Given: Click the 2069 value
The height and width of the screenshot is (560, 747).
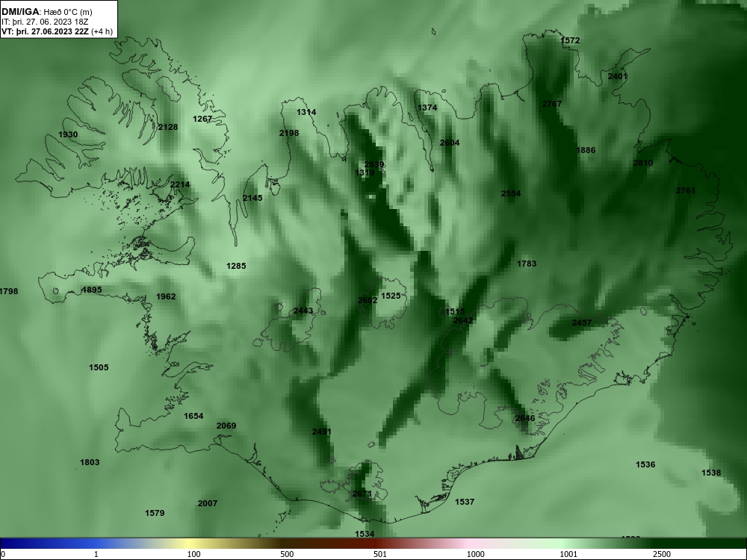Looking at the screenshot, I should [x=226, y=426].
